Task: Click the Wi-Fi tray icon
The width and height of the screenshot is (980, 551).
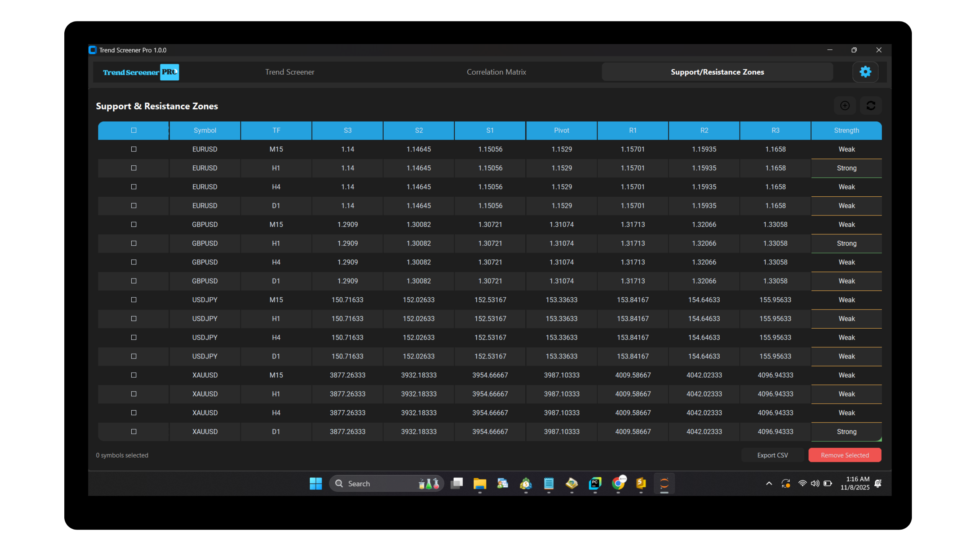Action: [x=802, y=483]
